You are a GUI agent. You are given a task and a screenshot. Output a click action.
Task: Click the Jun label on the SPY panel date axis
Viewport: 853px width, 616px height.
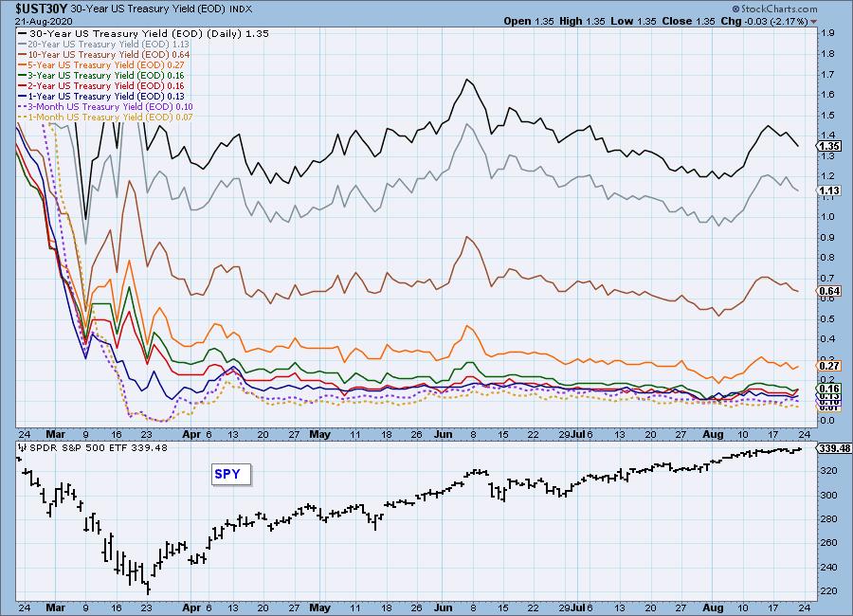coord(444,607)
